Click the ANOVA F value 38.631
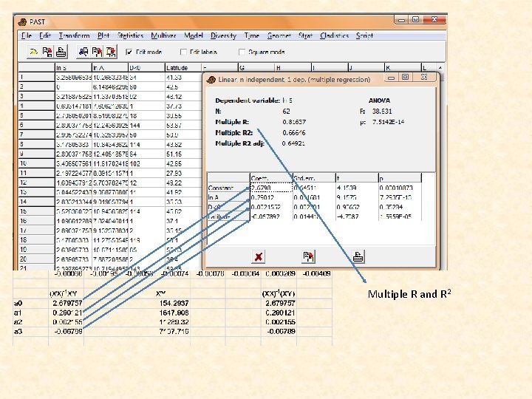The width and height of the screenshot is (532, 399). pyautogui.click(x=382, y=112)
